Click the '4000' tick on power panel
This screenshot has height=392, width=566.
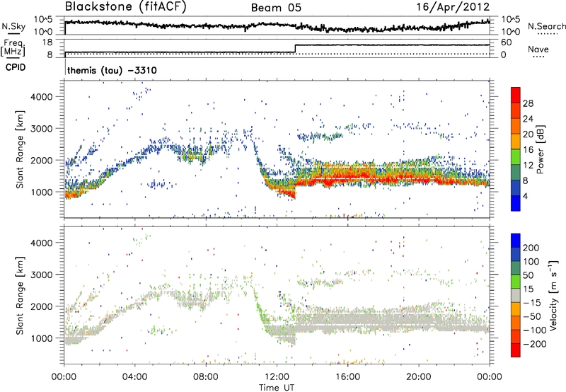tap(41, 97)
